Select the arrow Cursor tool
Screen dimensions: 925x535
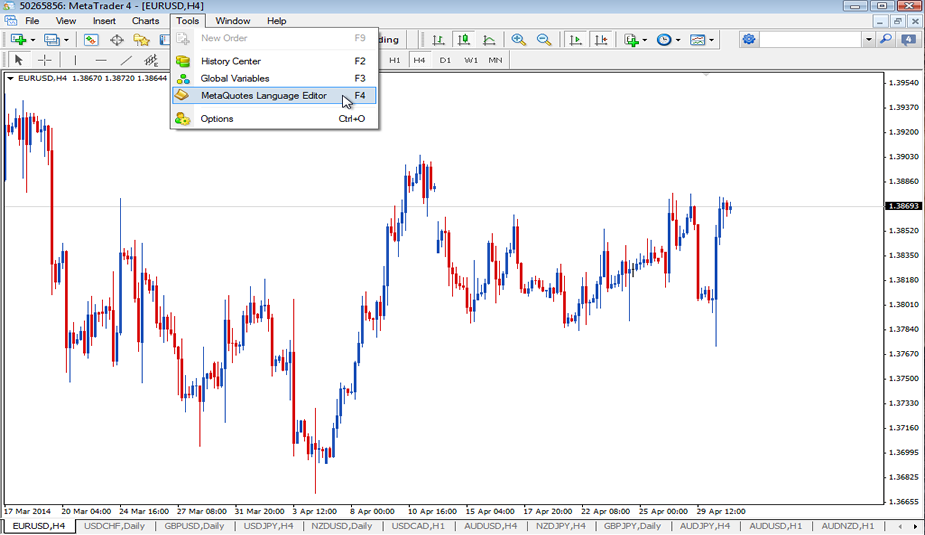[x=18, y=60]
